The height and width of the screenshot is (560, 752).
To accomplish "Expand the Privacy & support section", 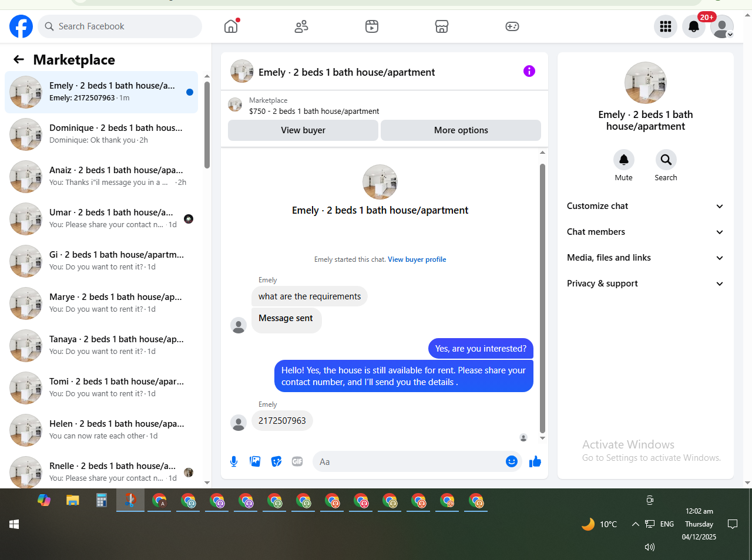I will click(x=645, y=284).
